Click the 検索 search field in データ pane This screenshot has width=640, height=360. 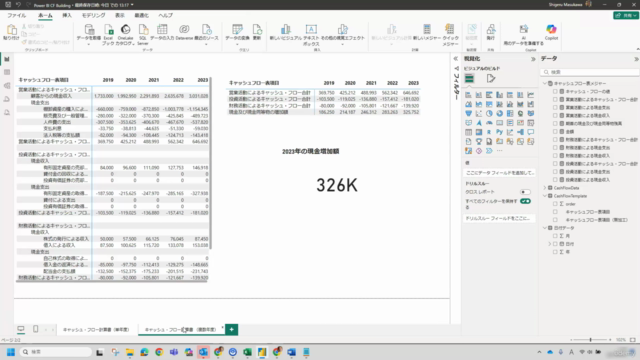[590, 72]
